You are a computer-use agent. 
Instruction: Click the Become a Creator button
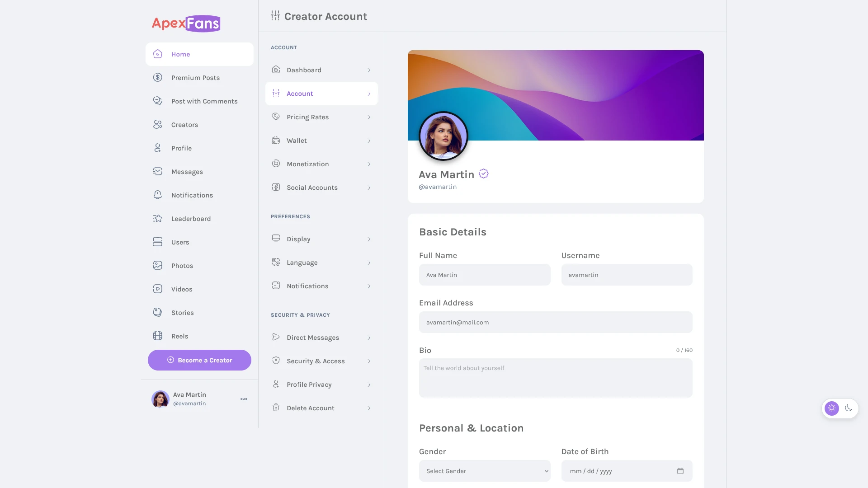[x=199, y=360]
